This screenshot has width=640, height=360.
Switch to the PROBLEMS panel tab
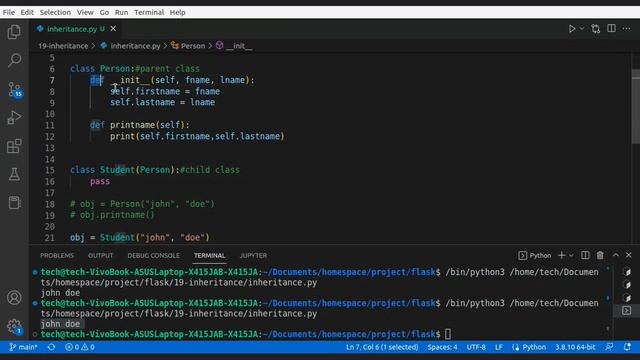tap(57, 256)
